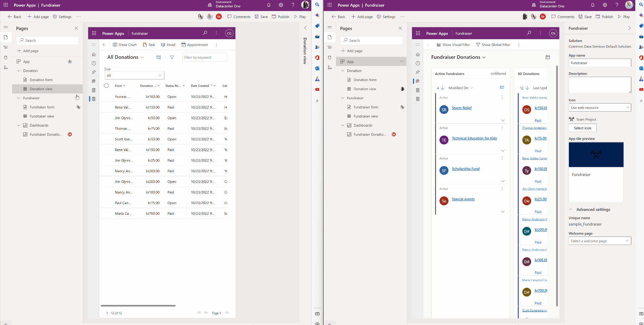The height and width of the screenshot is (325, 644).
Task: Open the Due filter dropdown
Action: pyautogui.click(x=134, y=75)
